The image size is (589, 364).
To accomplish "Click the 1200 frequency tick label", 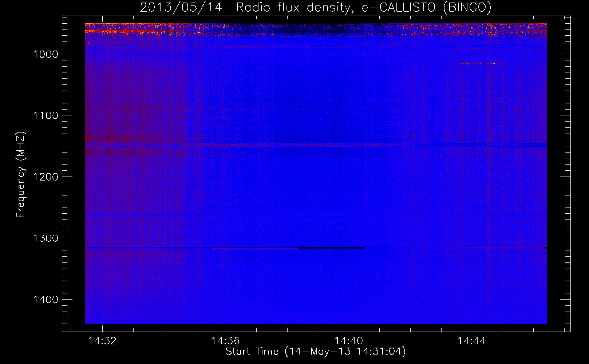I will 46,177.
